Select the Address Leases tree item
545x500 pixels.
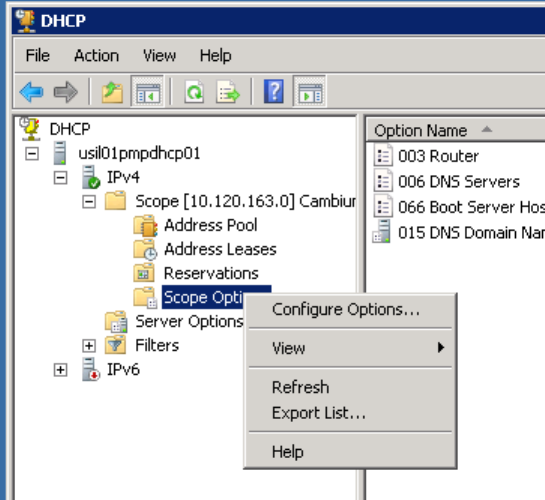point(220,249)
